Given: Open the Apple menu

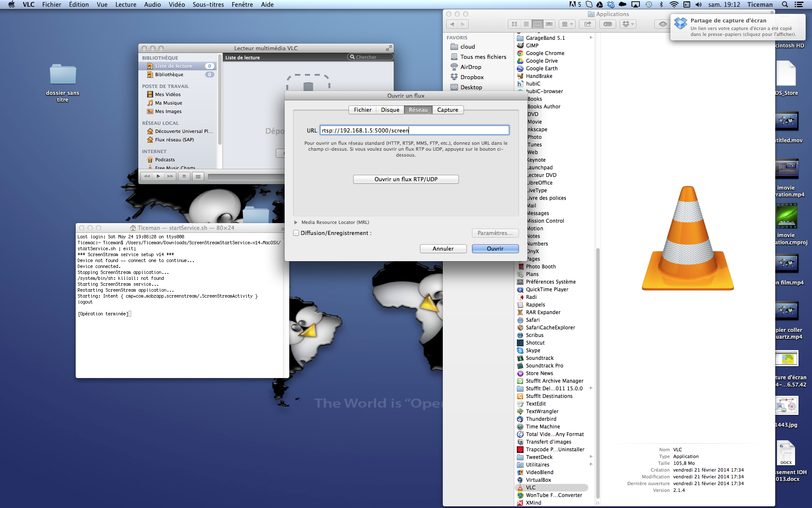Looking at the screenshot, I should pyautogui.click(x=11, y=5).
